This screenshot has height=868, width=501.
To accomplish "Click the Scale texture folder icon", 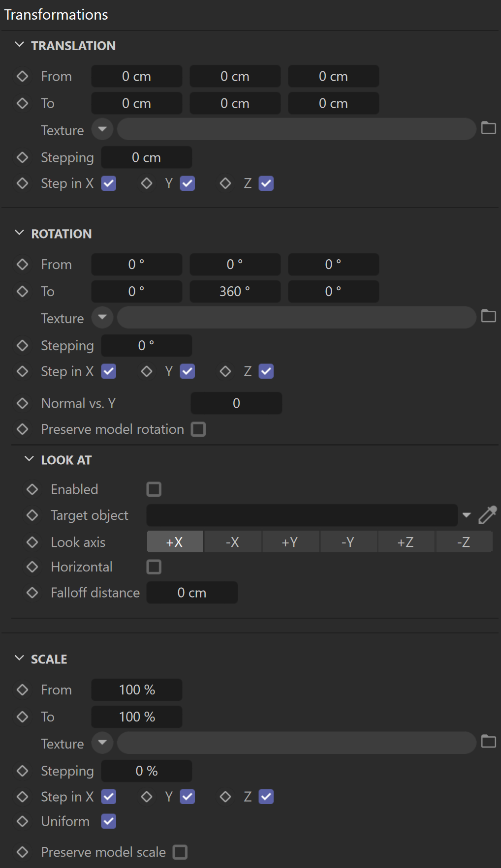I will pyautogui.click(x=488, y=742).
